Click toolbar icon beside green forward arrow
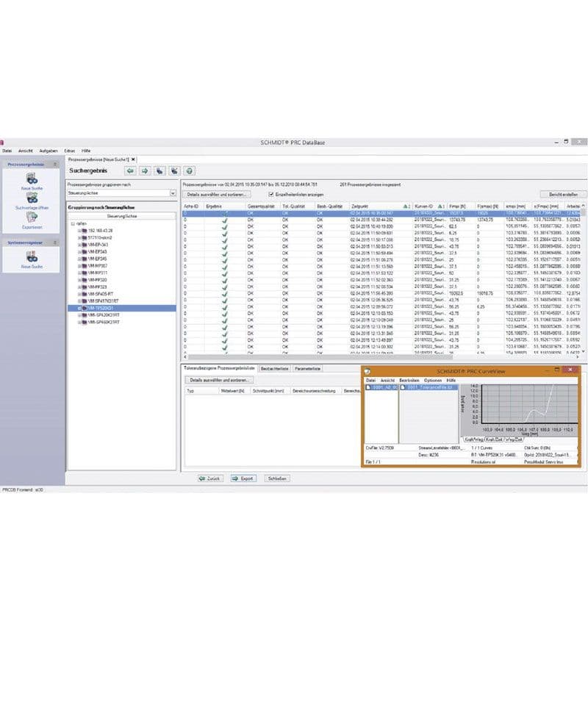The width and height of the screenshot is (588, 715). click(159, 170)
